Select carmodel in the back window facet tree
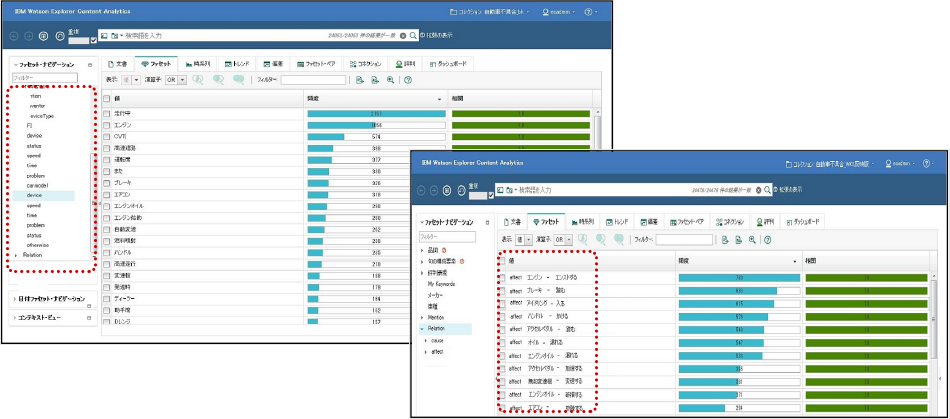The width and height of the screenshot is (950, 419). pyautogui.click(x=38, y=185)
